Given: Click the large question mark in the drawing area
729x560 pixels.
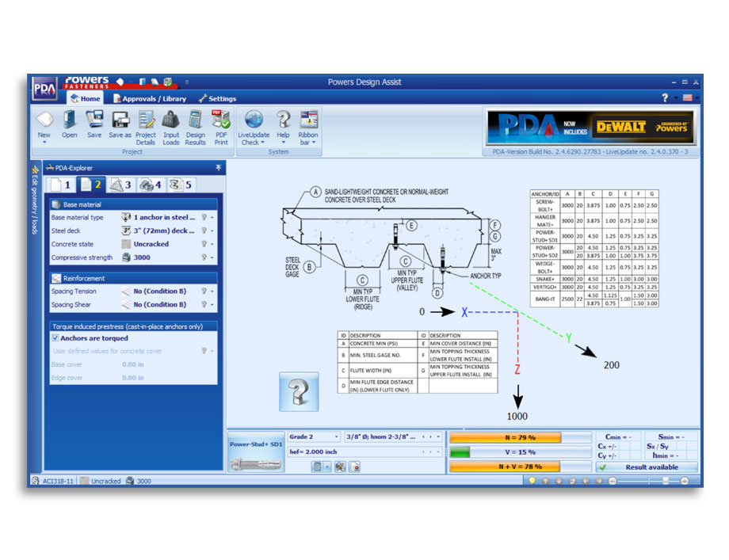Looking at the screenshot, I should 300,390.
